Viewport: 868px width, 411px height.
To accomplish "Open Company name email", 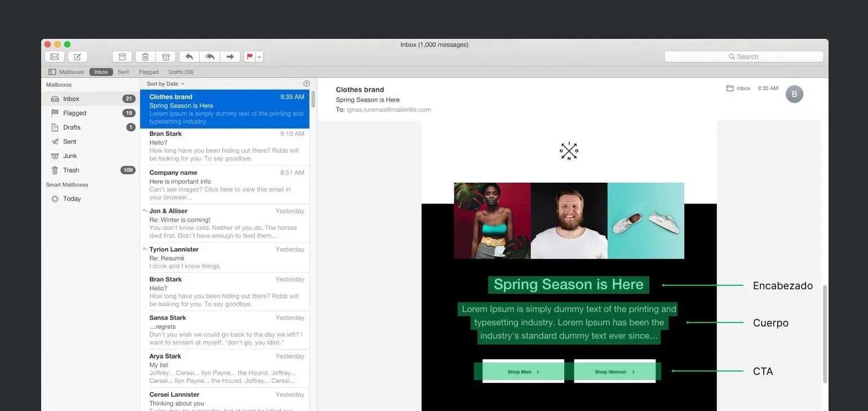I will coord(225,185).
